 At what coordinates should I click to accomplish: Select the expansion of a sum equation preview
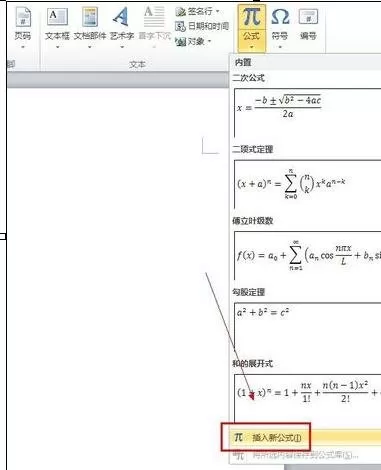click(307, 398)
